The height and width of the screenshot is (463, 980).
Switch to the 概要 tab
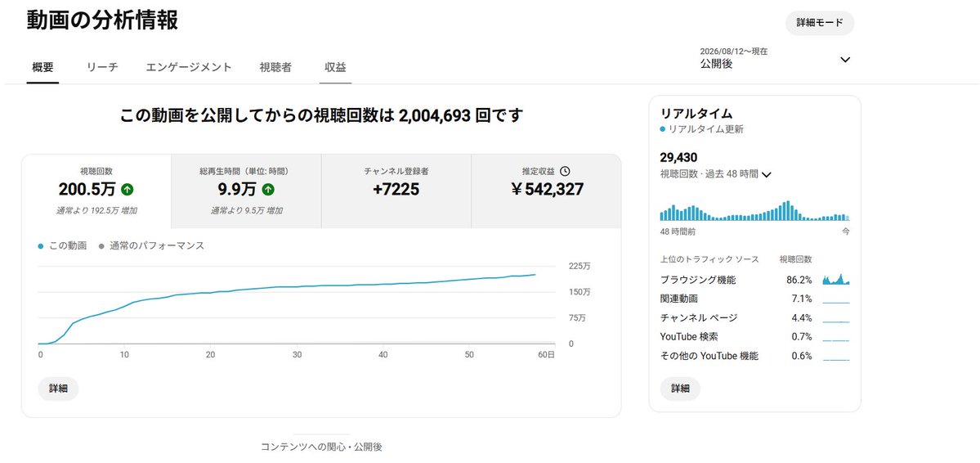43,68
